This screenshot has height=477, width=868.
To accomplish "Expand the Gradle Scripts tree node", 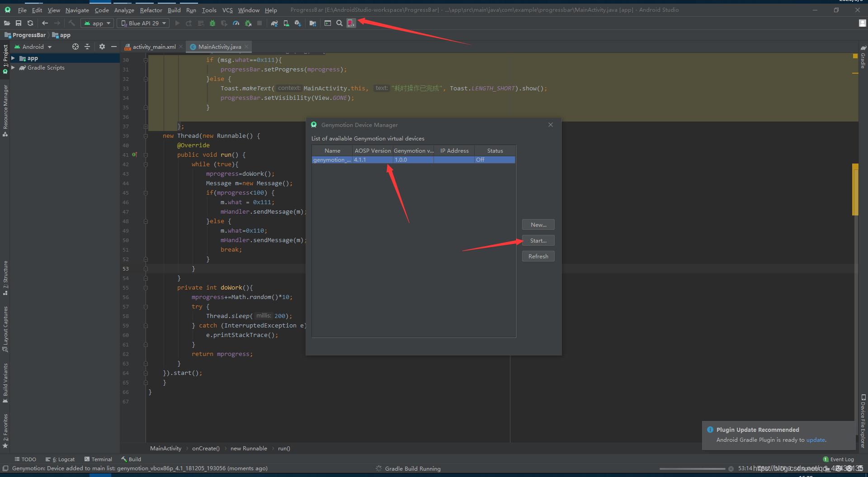I will [13, 68].
